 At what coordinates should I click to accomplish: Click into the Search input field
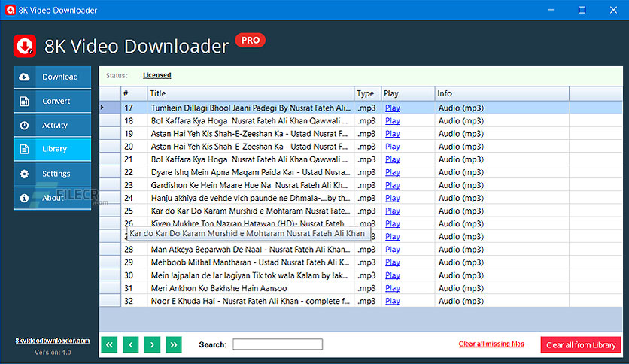point(278,344)
